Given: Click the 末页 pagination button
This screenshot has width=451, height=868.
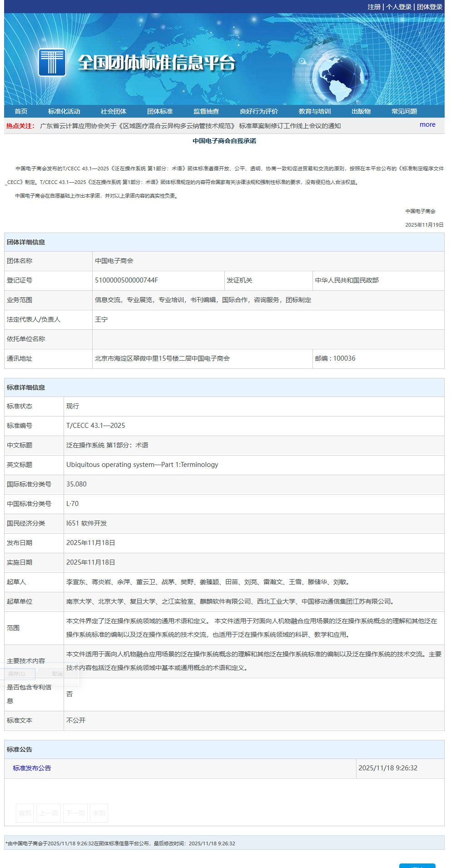Looking at the screenshot, I should pos(99,813).
